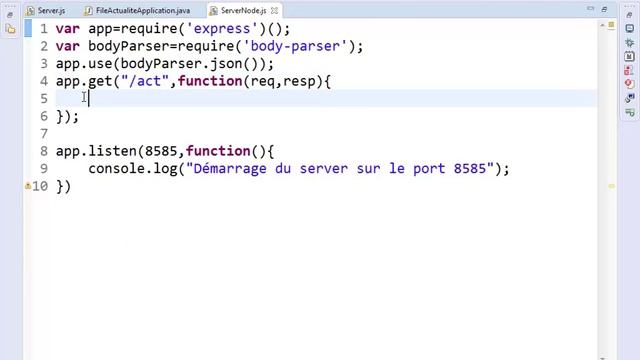Click line number 7 in the gutter
640x360 pixels.
pos(44,134)
